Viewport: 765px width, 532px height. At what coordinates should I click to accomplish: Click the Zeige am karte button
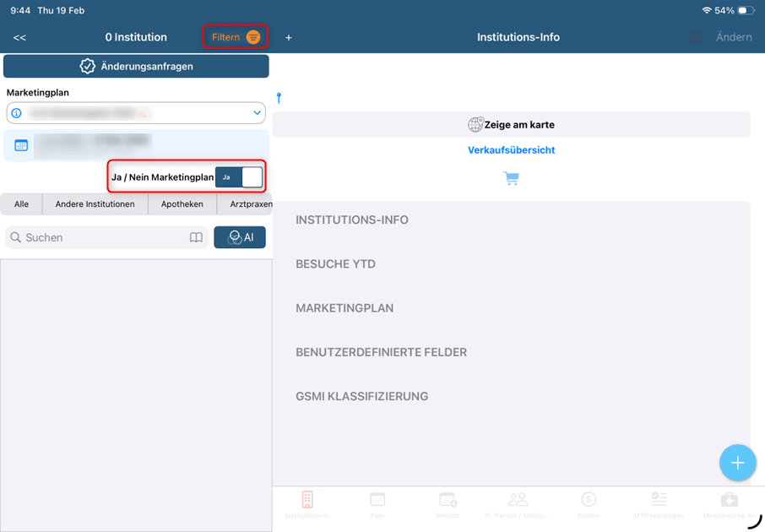(511, 125)
